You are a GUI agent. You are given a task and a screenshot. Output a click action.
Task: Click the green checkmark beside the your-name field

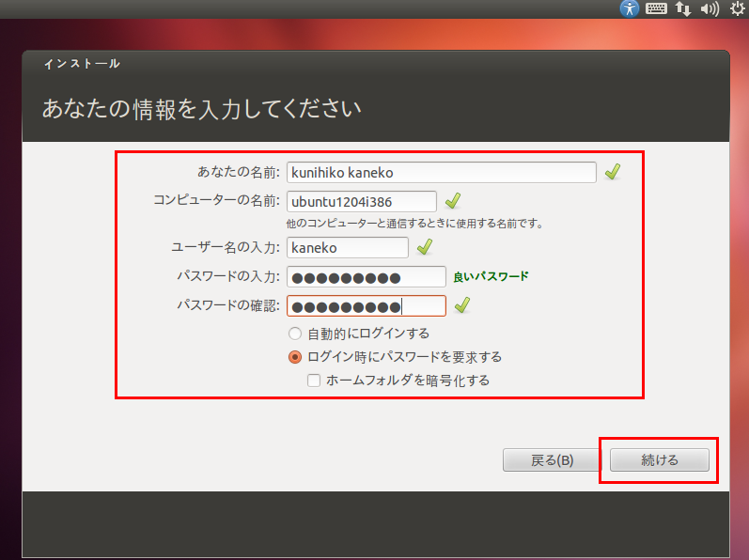click(613, 171)
